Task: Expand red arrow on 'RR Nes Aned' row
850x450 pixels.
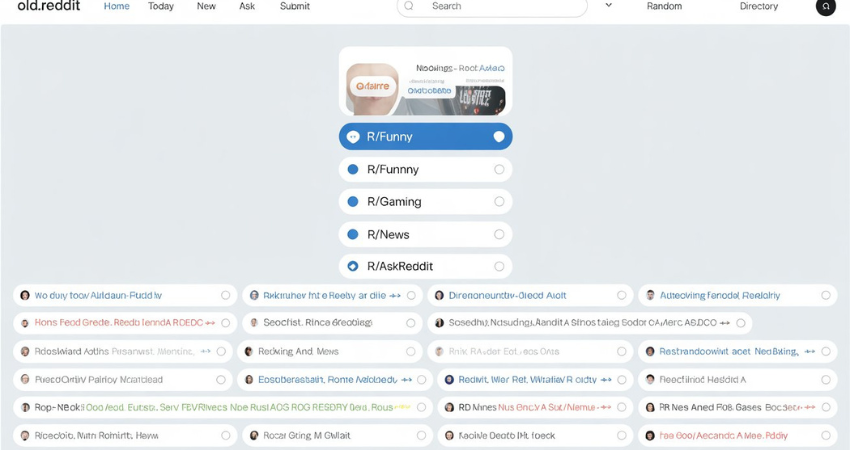Action: pyautogui.click(x=810, y=407)
